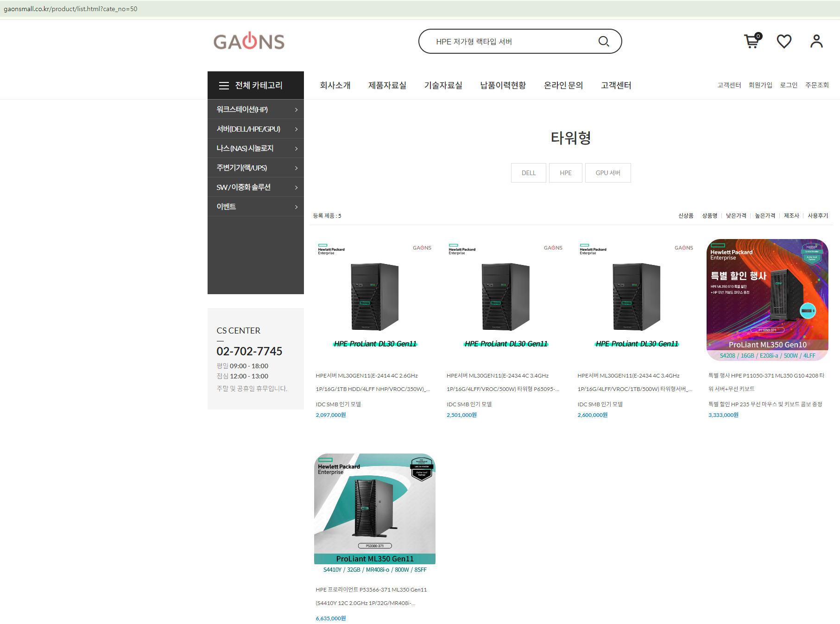Click the 주문조회 link

[817, 85]
